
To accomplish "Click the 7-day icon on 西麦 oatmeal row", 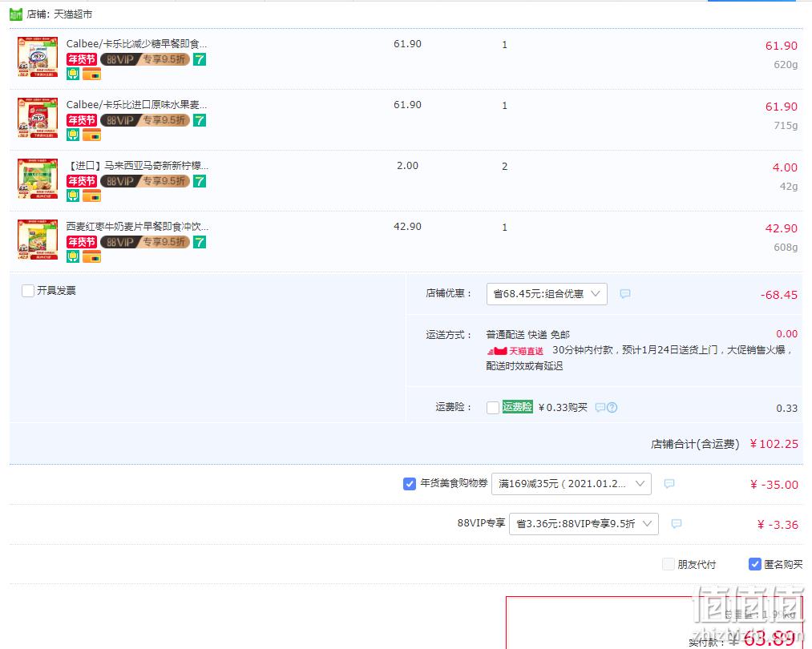I will pyautogui.click(x=200, y=242).
